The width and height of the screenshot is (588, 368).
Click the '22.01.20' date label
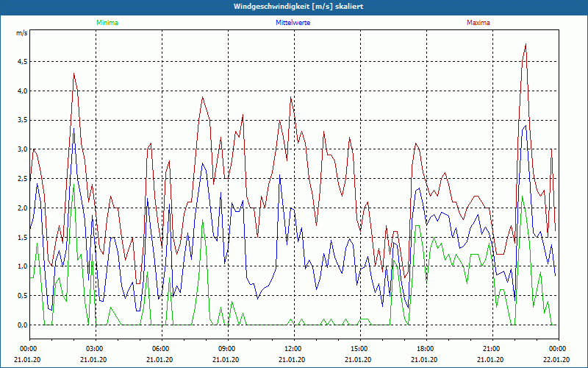point(557,360)
